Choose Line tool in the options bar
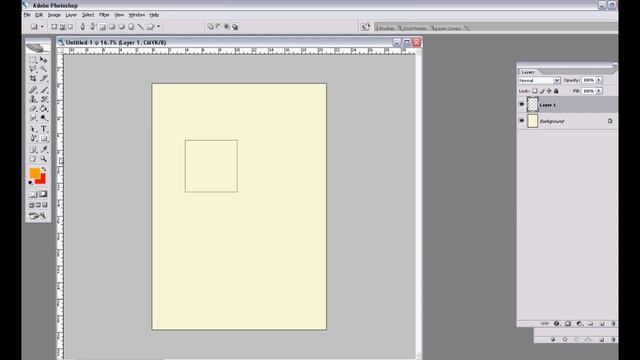 141,27
